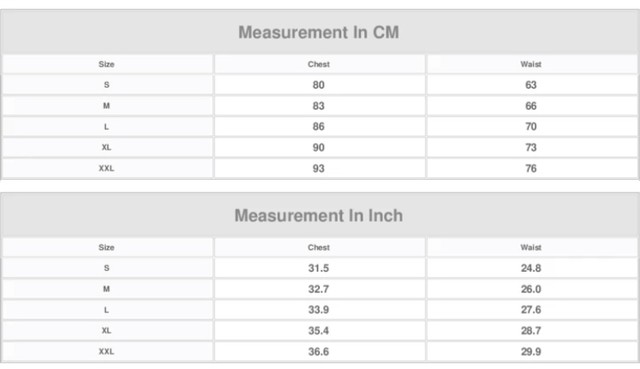Click chest value 32.7
This screenshot has width=640, height=369.
318,289
